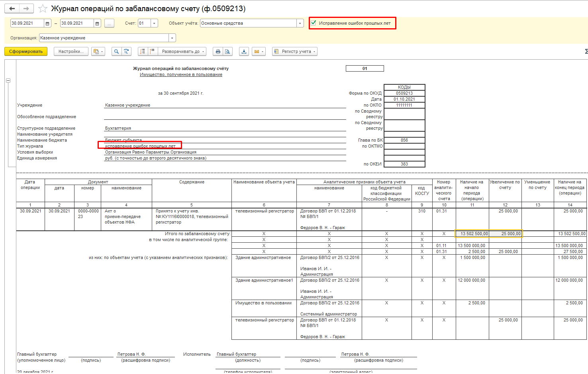Click the Сформировать button
588x374 pixels.
tap(26, 51)
